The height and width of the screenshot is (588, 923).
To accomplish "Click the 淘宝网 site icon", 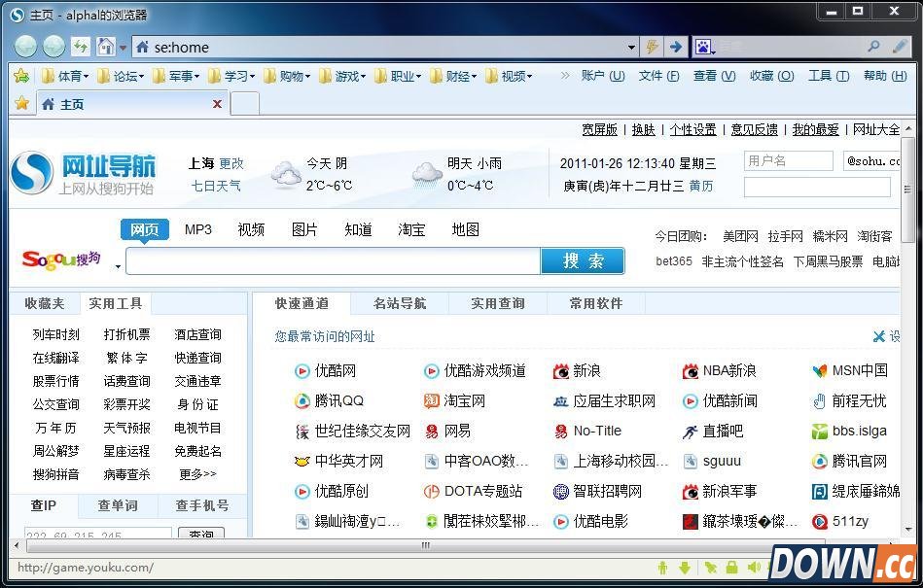I will [x=432, y=401].
